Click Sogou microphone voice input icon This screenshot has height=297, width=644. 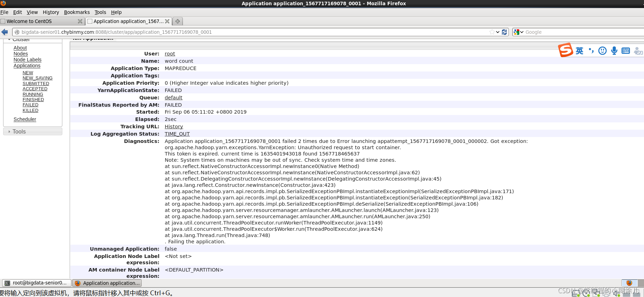[x=614, y=51]
